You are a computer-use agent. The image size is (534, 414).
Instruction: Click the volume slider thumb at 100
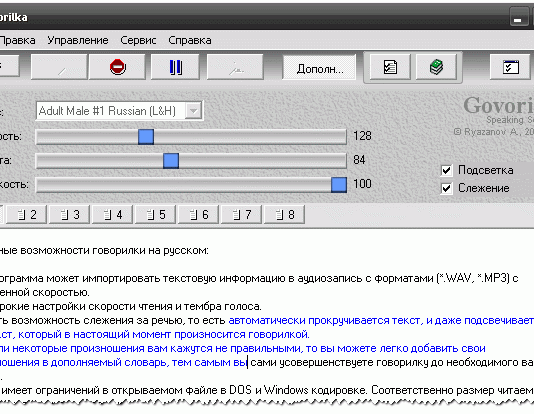(339, 185)
